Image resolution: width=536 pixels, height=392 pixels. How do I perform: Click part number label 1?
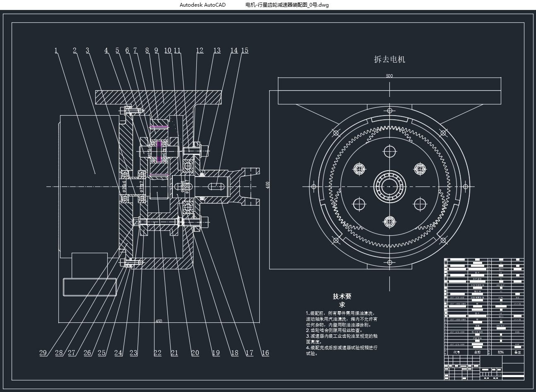pos(56,51)
